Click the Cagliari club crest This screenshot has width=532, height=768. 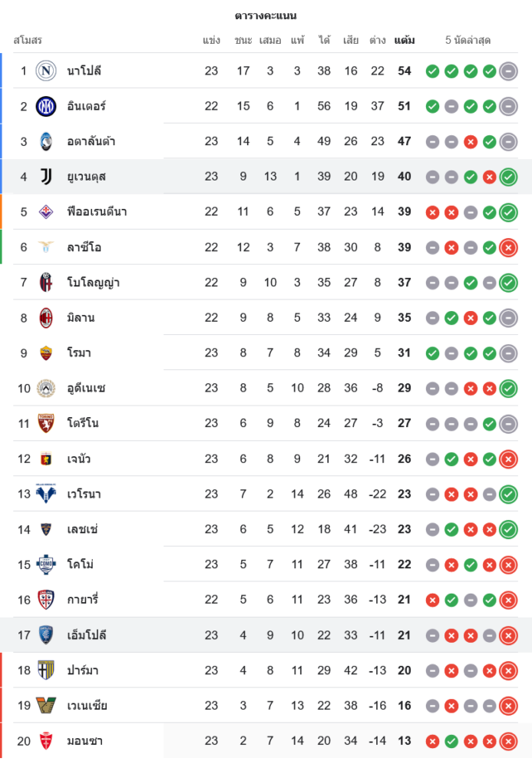click(x=46, y=600)
